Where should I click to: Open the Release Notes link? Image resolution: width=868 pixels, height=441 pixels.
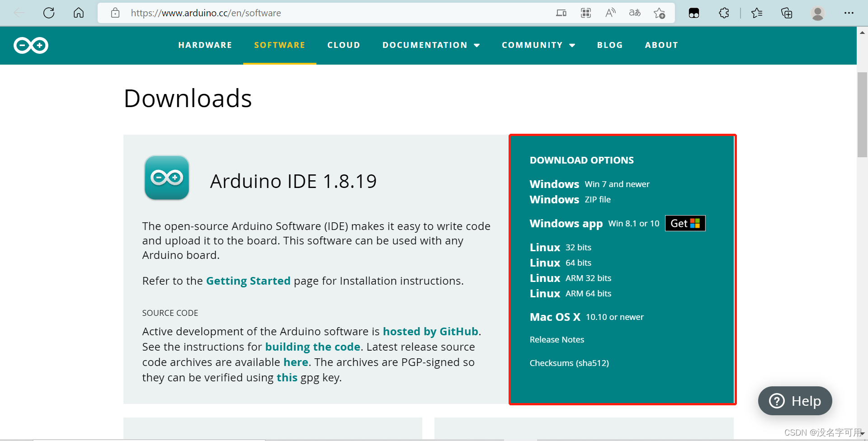click(557, 339)
